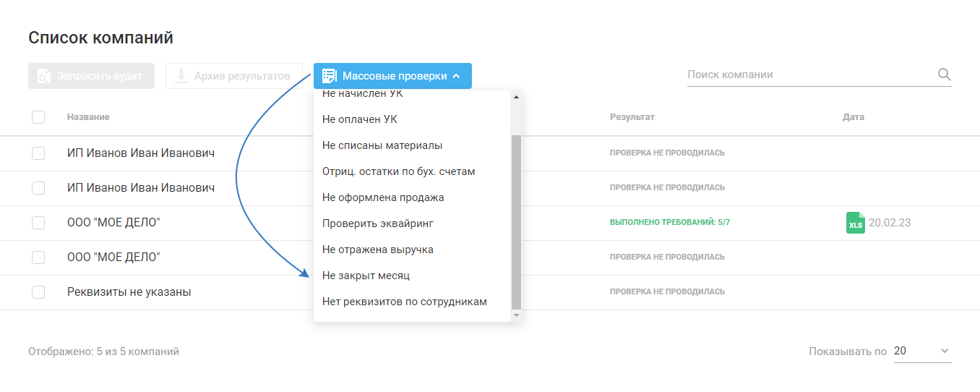Click Отображено: 5 из 5 компаний text
Image resolution: width=980 pixels, height=392 pixels.
click(x=103, y=351)
